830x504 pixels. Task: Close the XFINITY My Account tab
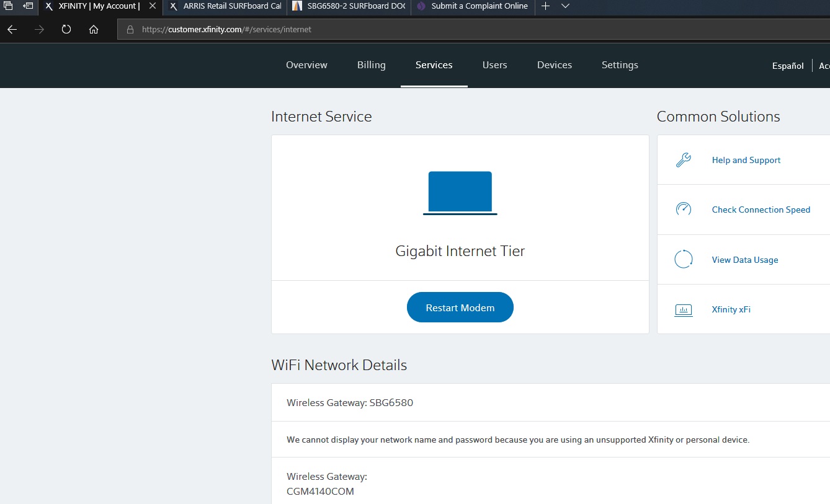click(x=153, y=6)
